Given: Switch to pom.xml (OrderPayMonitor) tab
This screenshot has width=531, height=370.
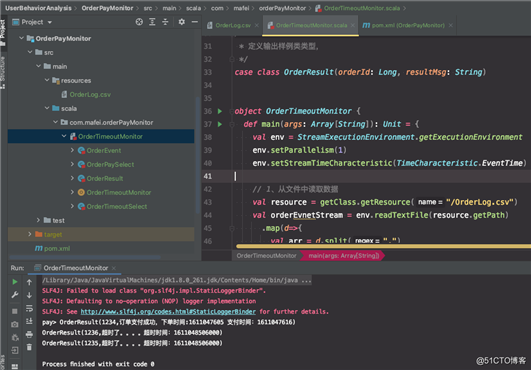Looking at the screenshot, I should [x=408, y=25].
